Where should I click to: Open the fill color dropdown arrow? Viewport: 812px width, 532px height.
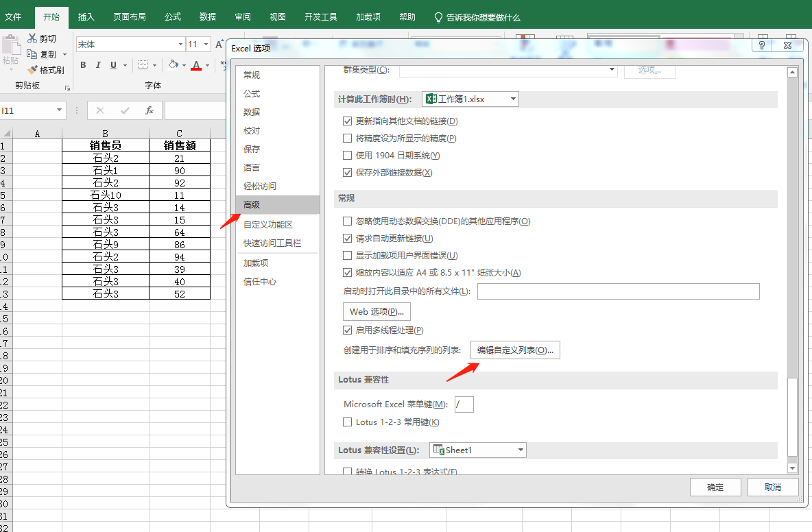(x=184, y=66)
